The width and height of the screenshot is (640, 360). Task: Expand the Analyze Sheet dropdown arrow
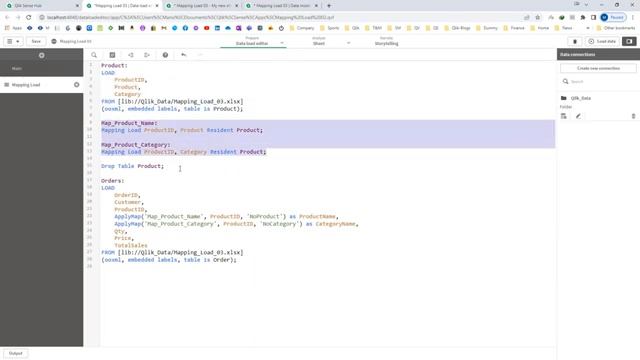pos(348,43)
